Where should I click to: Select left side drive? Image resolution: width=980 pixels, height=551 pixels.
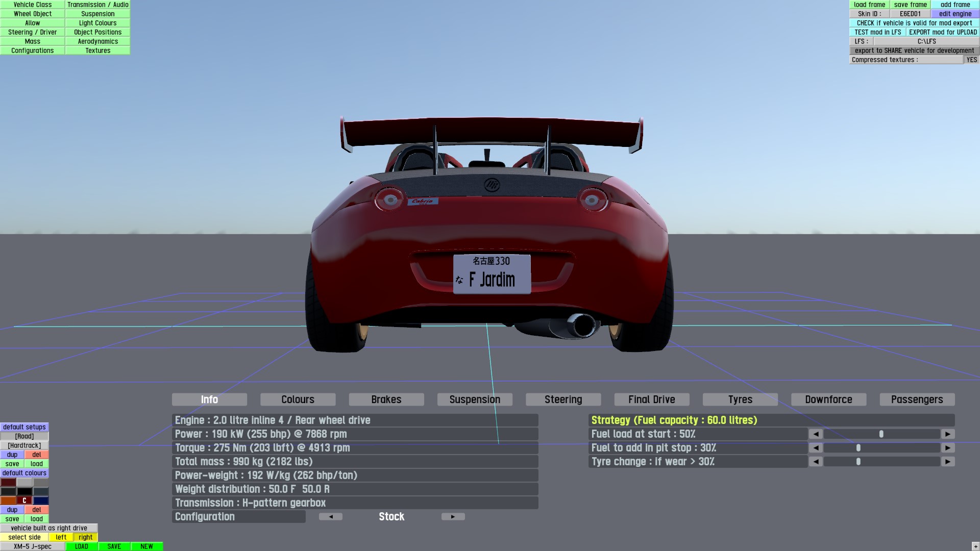(61, 537)
